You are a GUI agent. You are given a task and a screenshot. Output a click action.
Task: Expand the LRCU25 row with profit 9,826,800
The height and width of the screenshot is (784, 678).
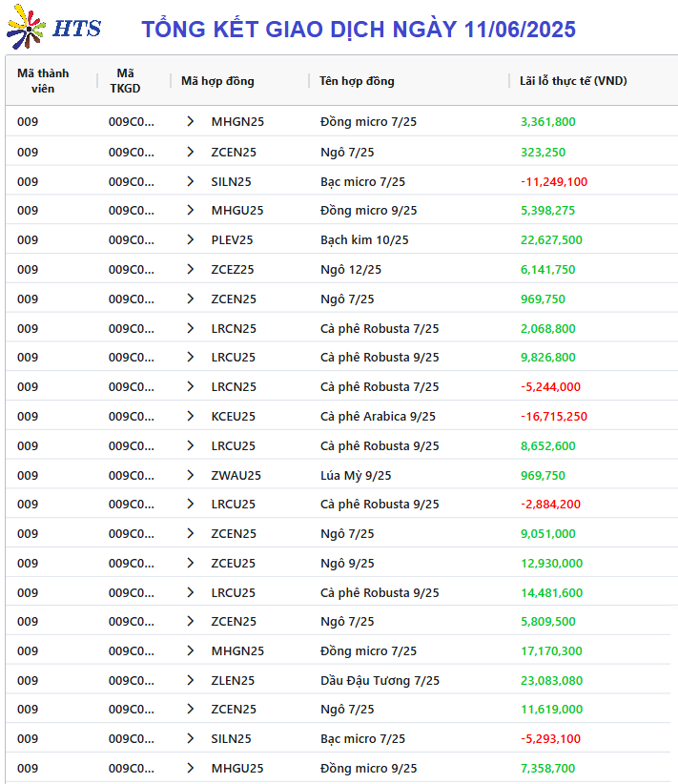pos(190,357)
